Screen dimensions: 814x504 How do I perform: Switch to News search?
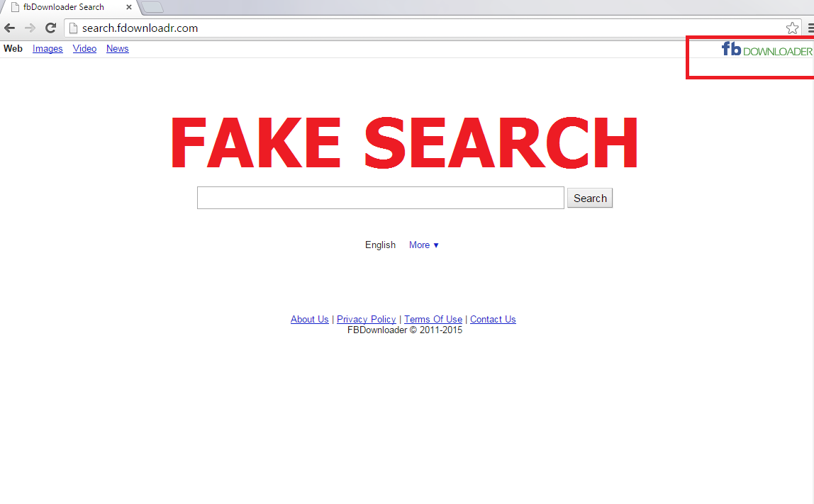[117, 49]
